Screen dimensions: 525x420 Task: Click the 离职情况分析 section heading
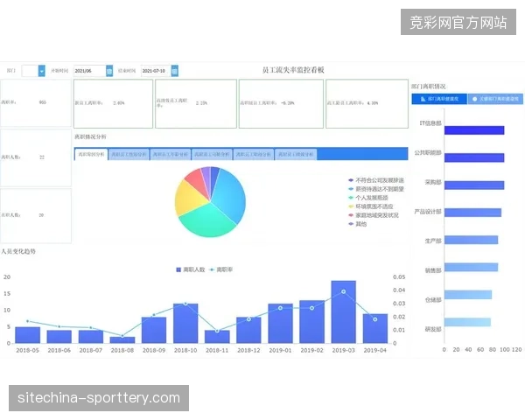click(90, 136)
